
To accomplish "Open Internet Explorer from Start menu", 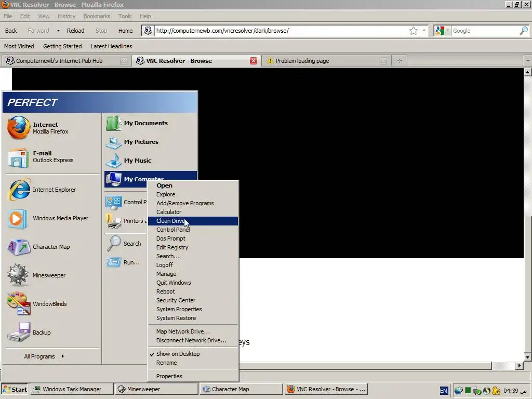I will (x=19, y=190).
